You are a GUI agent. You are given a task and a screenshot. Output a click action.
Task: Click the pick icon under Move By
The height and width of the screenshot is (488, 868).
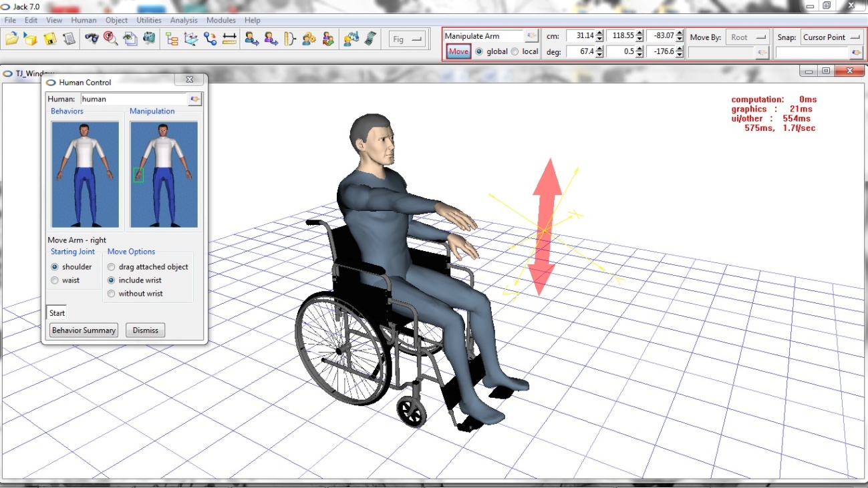tap(762, 52)
